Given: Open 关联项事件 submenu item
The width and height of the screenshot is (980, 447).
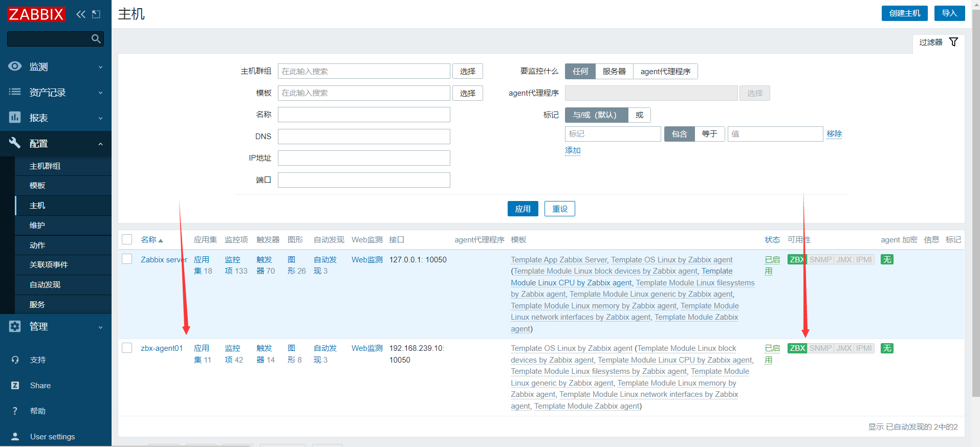Looking at the screenshot, I should pos(63,265).
